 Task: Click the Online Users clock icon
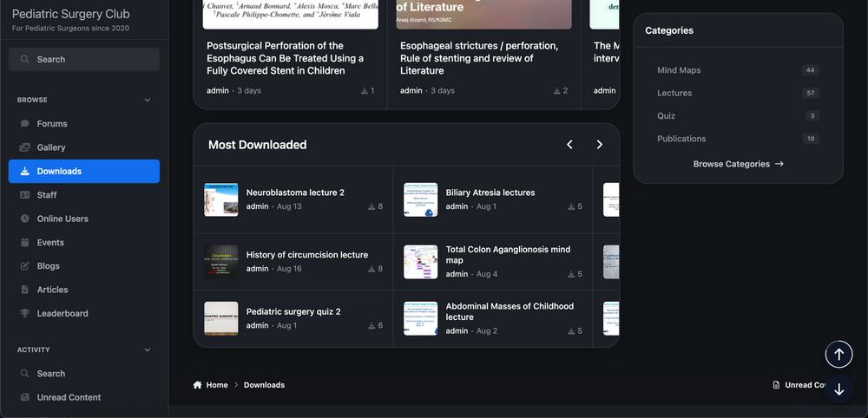click(x=25, y=219)
